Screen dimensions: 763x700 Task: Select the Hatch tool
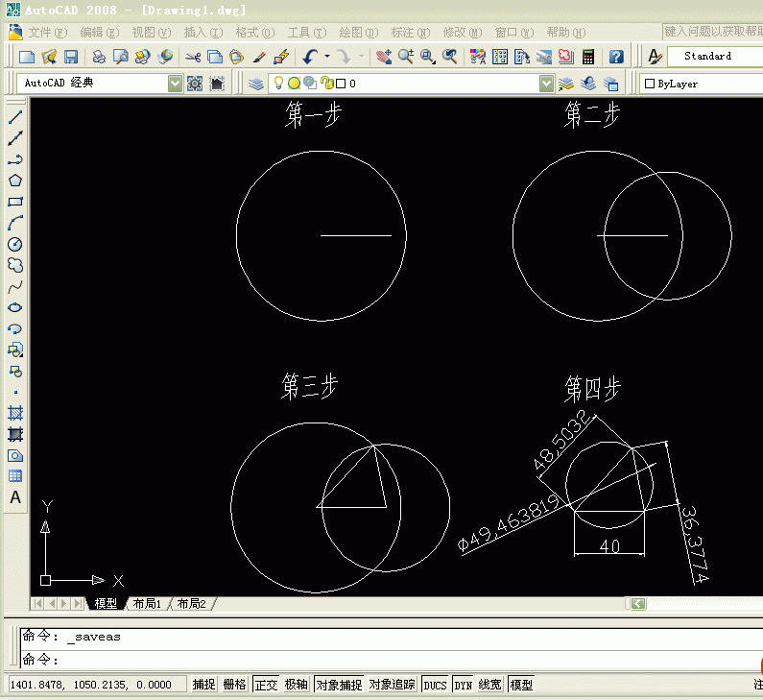coord(15,413)
